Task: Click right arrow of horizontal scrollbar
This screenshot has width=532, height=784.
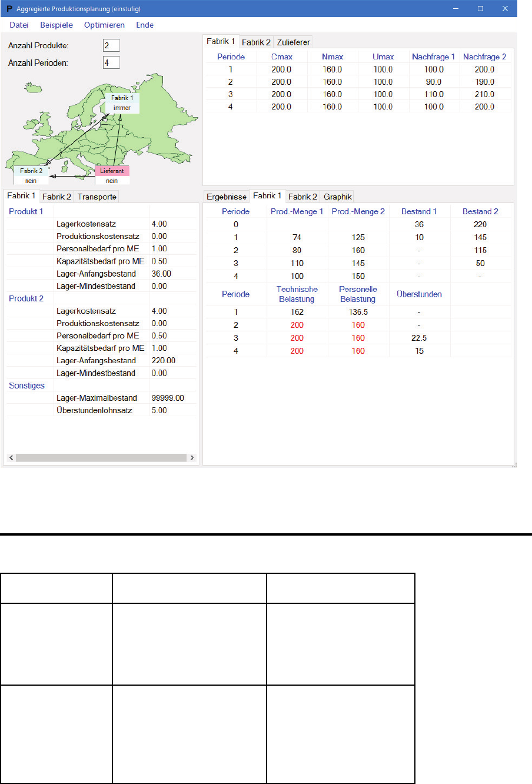Action: coord(192,457)
